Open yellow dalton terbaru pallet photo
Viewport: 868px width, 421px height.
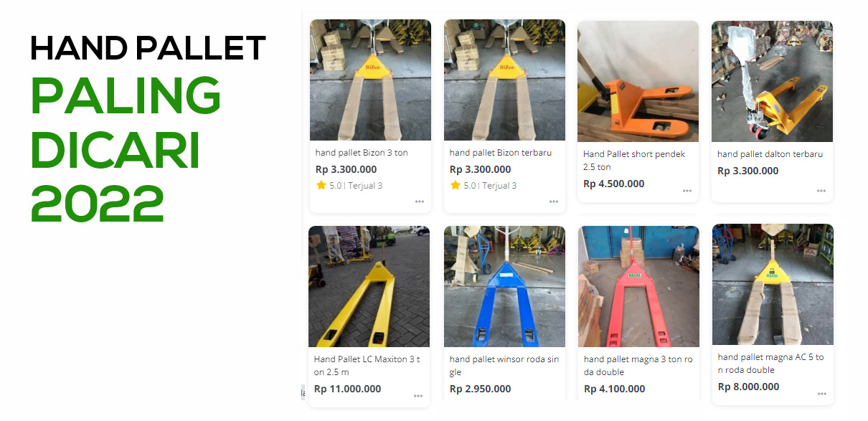coord(772,81)
